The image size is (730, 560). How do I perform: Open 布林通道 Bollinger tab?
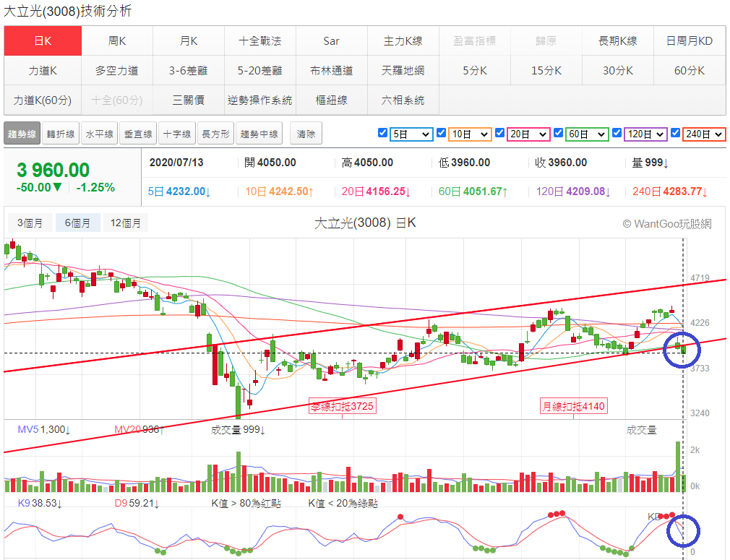pyautogui.click(x=332, y=70)
